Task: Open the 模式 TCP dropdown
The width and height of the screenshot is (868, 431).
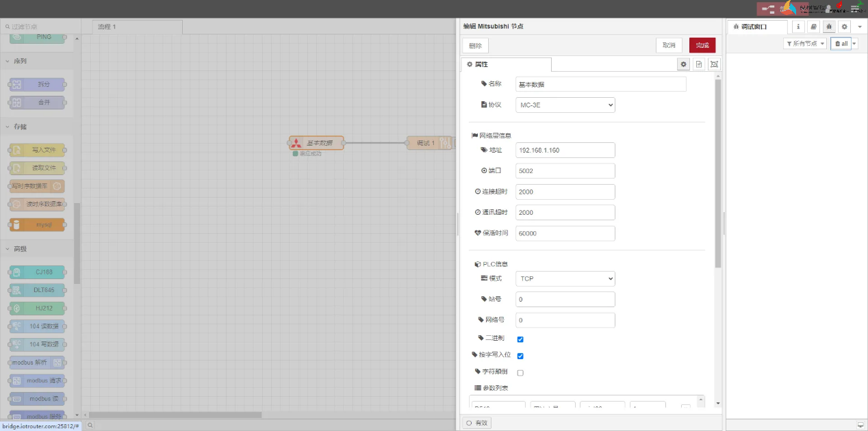Action: pos(565,278)
